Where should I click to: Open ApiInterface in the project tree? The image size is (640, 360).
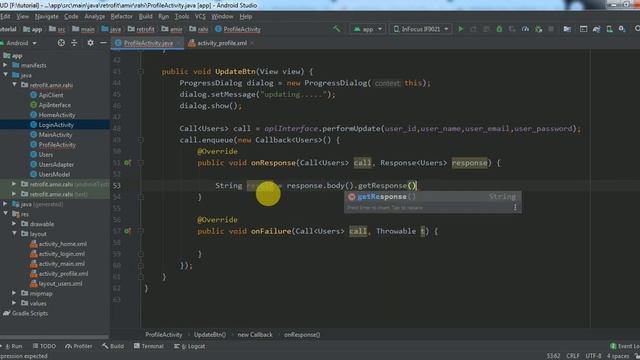tap(55, 105)
